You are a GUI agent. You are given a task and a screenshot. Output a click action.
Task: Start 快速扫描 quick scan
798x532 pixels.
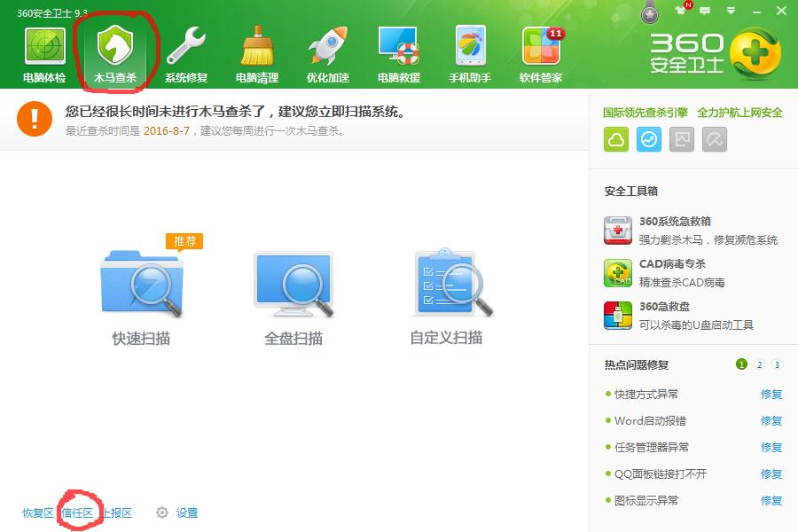(x=142, y=286)
